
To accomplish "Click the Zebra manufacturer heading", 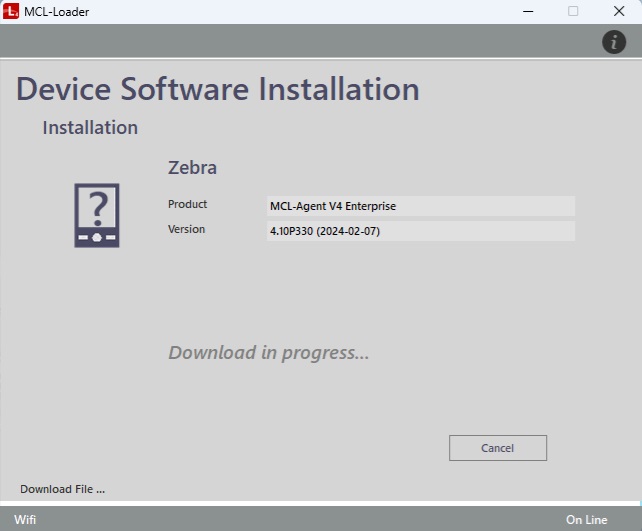I will pos(192,167).
